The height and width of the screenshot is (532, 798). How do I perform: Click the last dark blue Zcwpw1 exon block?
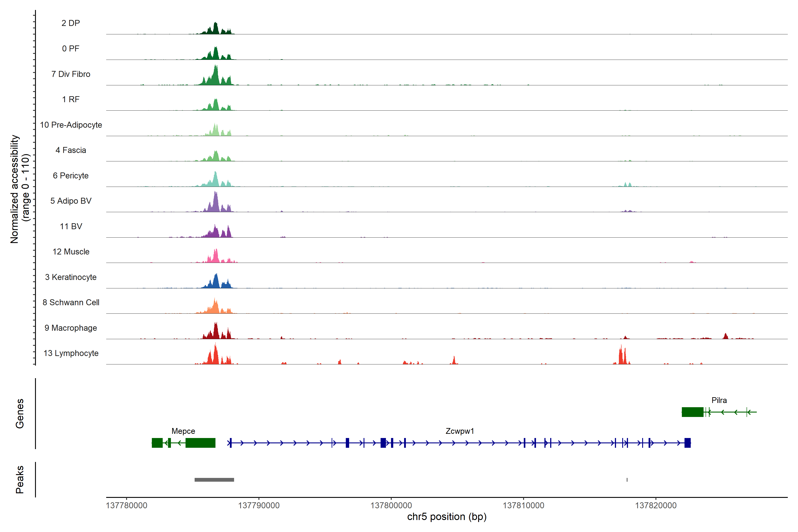point(687,443)
